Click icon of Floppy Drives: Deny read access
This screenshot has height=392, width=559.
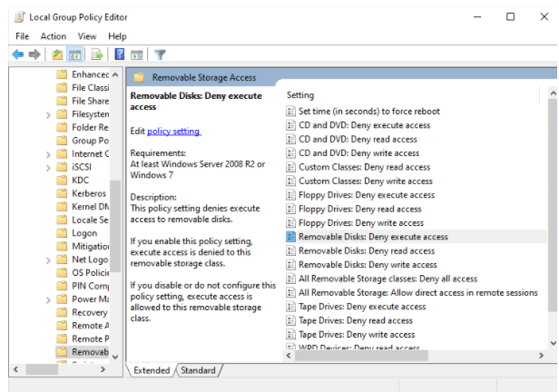pyautogui.click(x=291, y=209)
